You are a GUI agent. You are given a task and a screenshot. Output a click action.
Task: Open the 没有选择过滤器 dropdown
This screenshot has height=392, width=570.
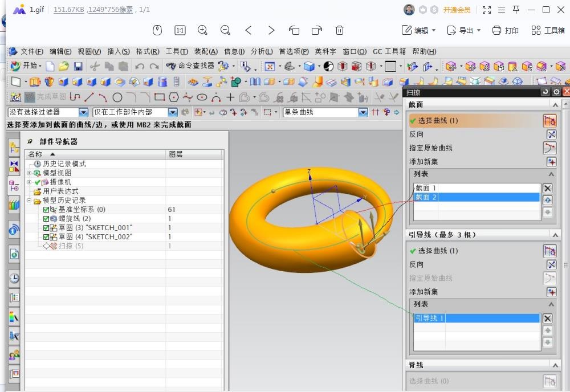pos(83,112)
